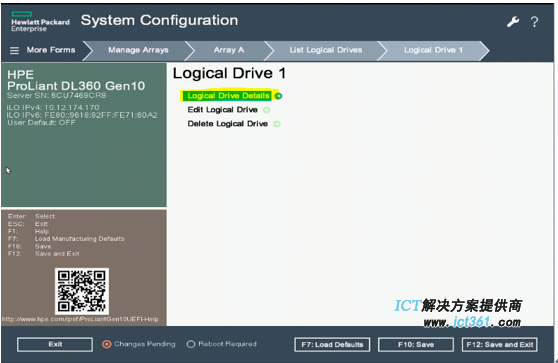Click F10: Save button

416,344
